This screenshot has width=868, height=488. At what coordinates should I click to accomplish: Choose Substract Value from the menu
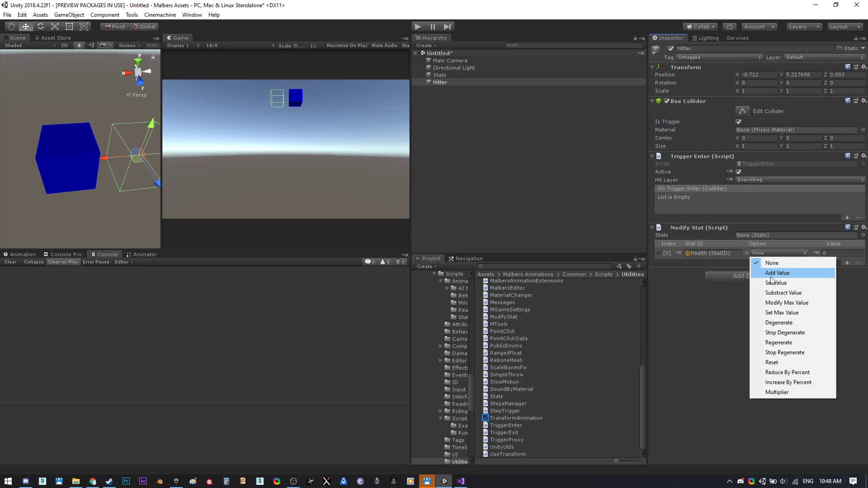783,293
